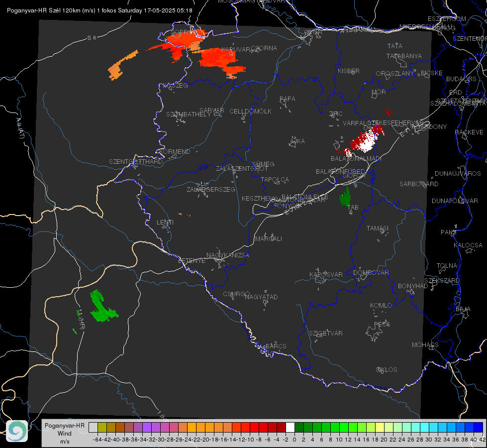Click the KOMLÓ town label
The width and height of the screenshot is (487, 448).
[381, 306]
